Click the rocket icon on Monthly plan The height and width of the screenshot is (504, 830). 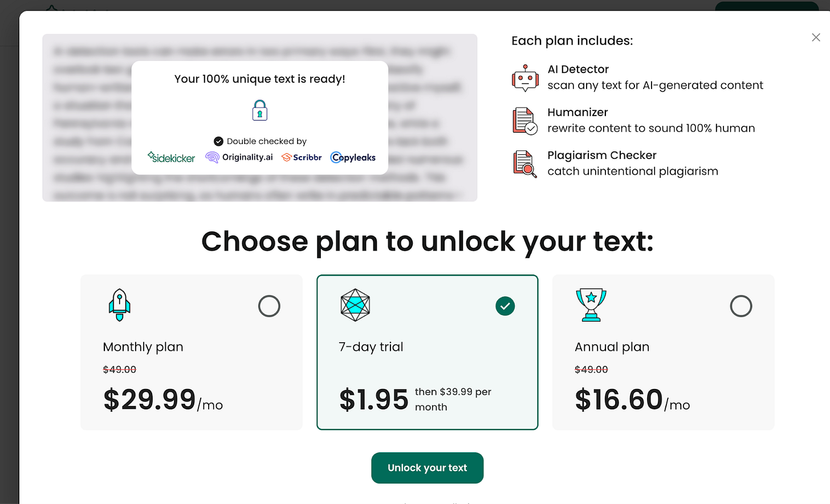(119, 305)
